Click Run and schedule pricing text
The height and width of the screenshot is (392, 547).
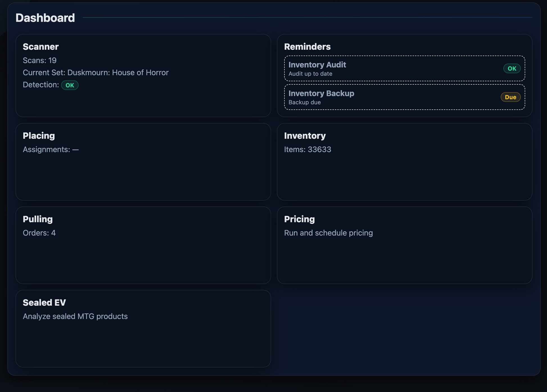[x=328, y=233]
